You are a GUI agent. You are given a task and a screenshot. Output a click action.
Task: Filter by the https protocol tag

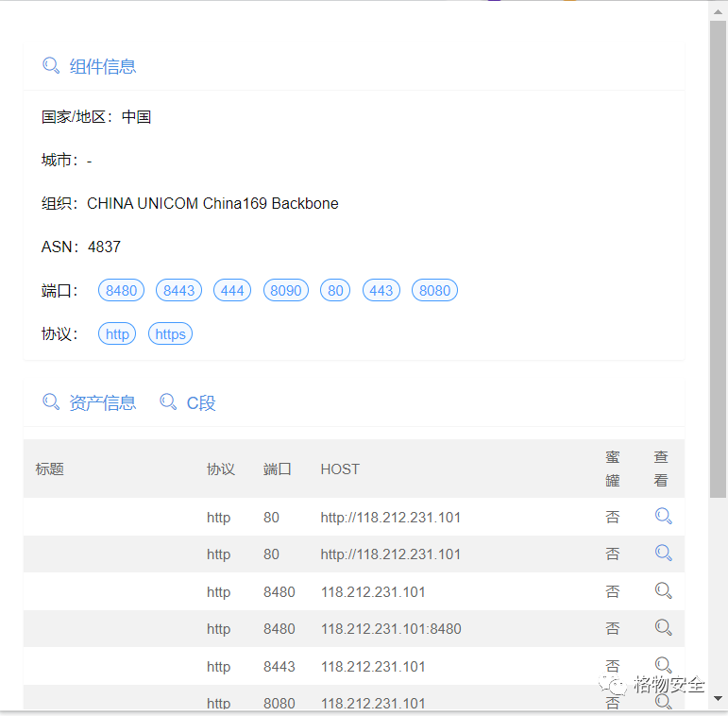click(170, 333)
